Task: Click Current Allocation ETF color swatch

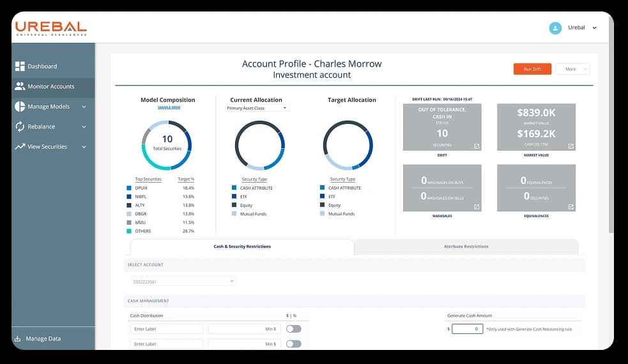Action: coord(234,196)
